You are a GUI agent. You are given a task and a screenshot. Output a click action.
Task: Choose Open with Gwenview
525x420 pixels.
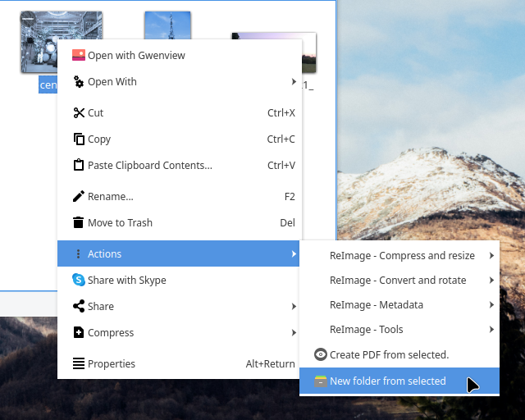click(x=180, y=55)
